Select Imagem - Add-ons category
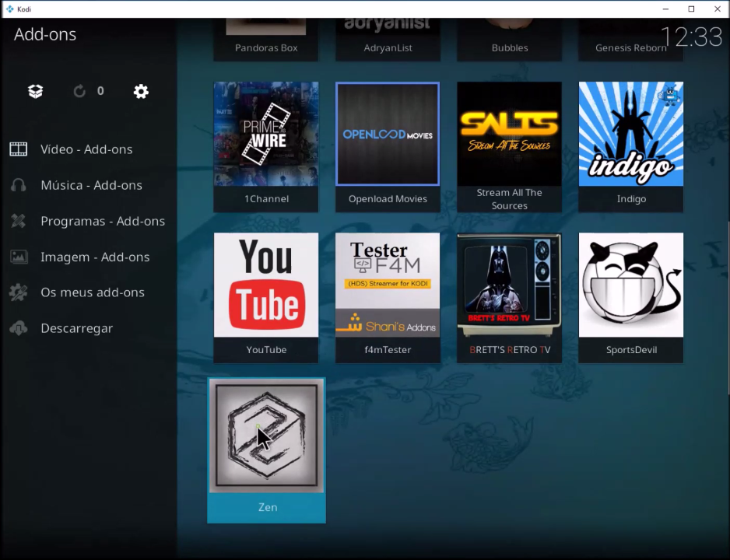The image size is (730, 560). tap(95, 257)
